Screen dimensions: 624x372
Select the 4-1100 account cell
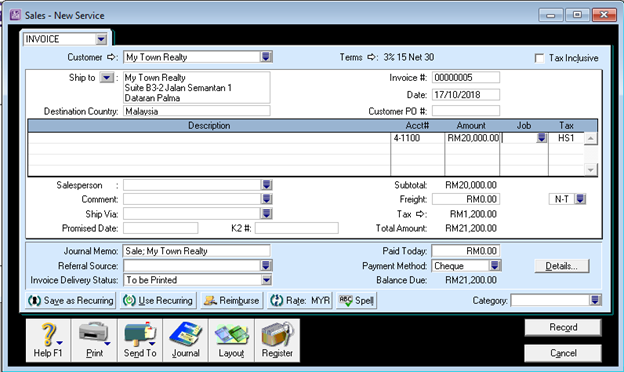417,138
